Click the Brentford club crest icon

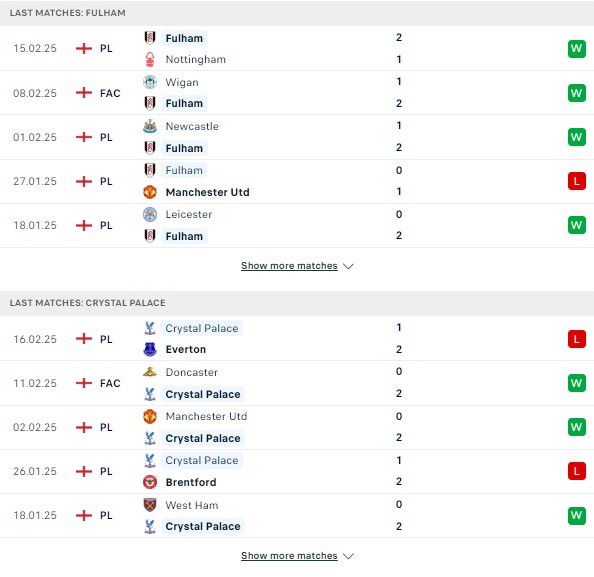[150, 482]
